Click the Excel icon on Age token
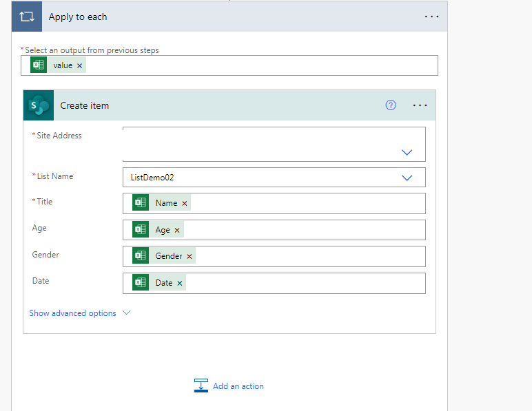 tap(141, 229)
